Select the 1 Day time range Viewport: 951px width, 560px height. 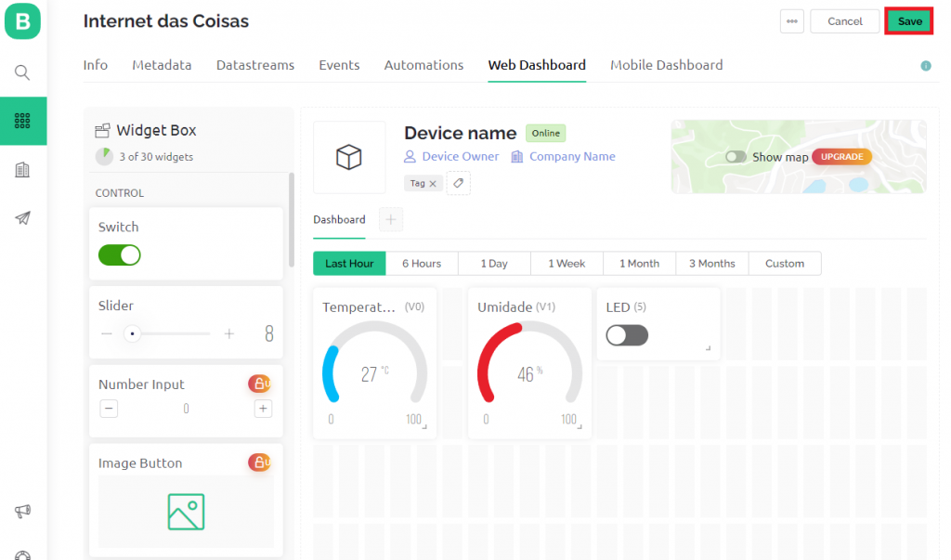point(494,264)
